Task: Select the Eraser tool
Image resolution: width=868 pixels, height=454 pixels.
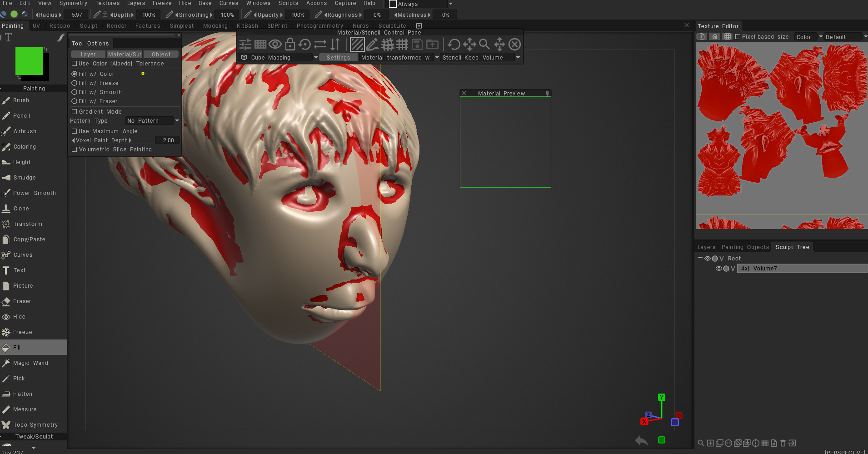Action: pyautogui.click(x=22, y=301)
